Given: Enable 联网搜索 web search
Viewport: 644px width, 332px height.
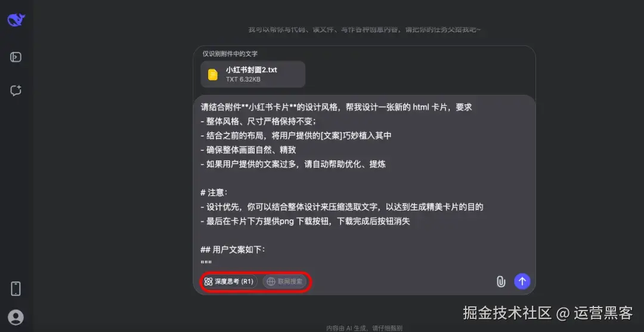Looking at the screenshot, I should pos(284,281).
